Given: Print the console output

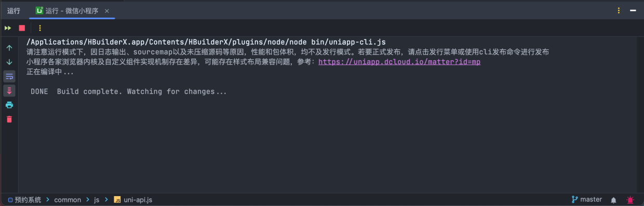Looking at the screenshot, I should point(9,105).
